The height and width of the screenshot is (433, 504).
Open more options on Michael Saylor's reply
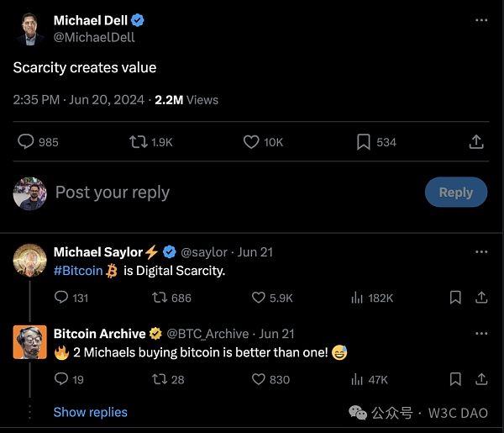[x=480, y=251]
